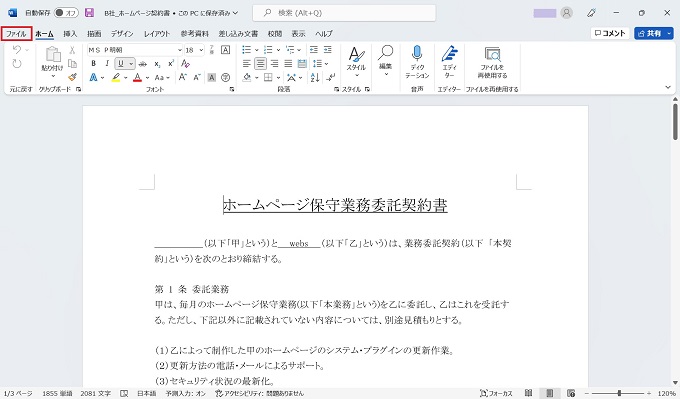This screenshot has height=399, width=680.
Task: Click the Focus (フォーカス) mode button
Action: coord(497,393)
